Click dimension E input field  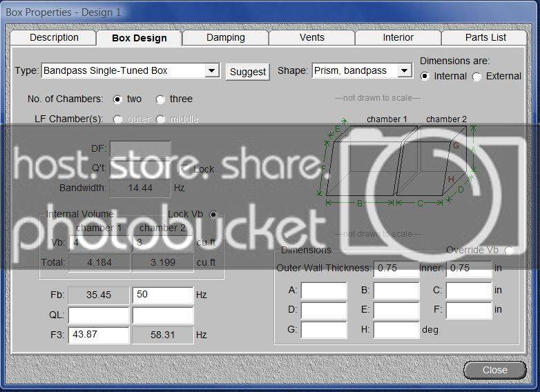(x=396, y=310)
